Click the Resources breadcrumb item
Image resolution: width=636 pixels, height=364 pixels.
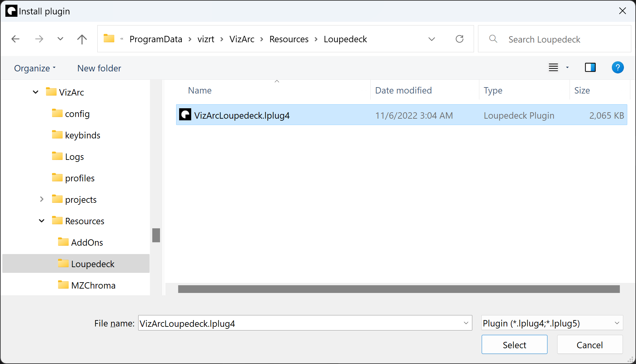(x=288, y=39)
